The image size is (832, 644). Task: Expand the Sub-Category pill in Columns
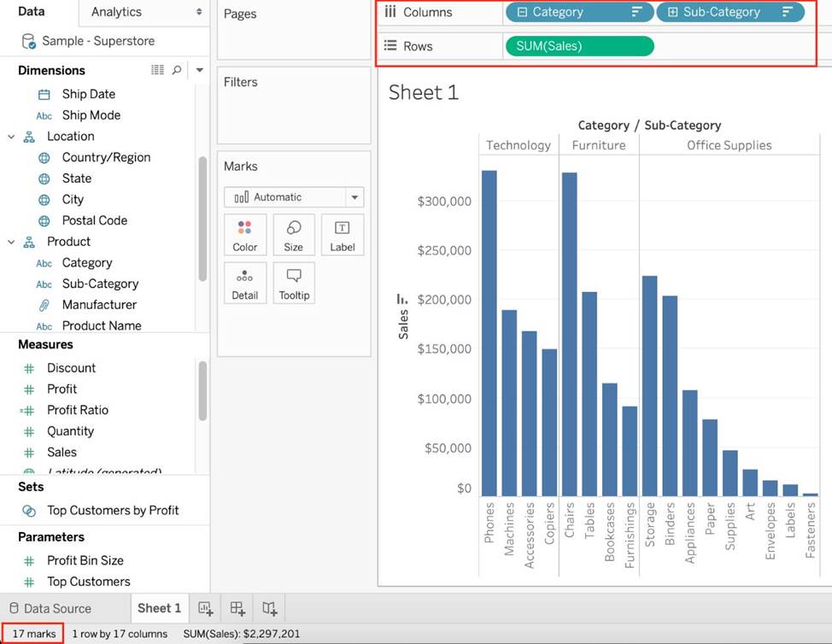tap(673, 13)
